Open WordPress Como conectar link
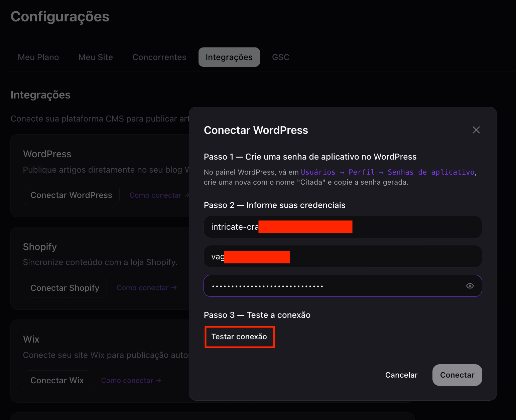 point(159,195)
